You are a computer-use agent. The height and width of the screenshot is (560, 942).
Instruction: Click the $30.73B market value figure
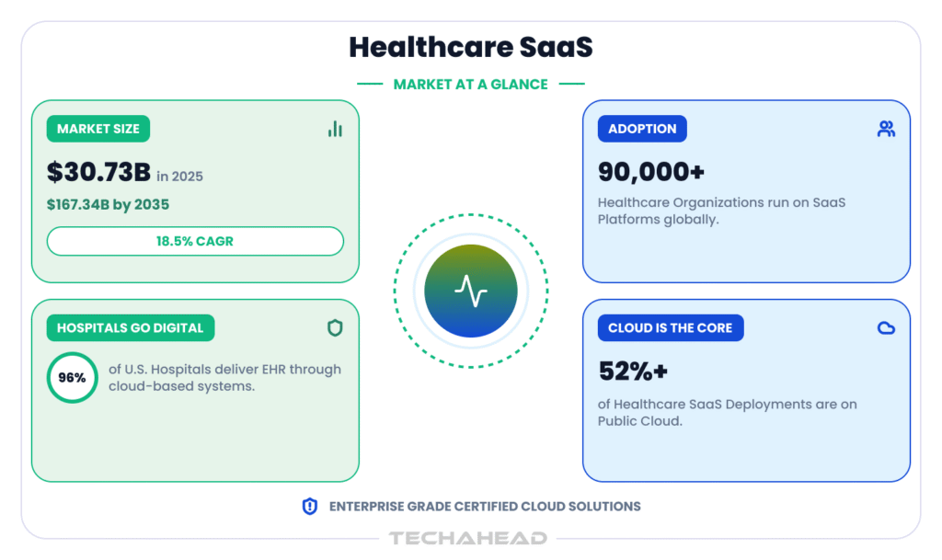tap(99, 172)
